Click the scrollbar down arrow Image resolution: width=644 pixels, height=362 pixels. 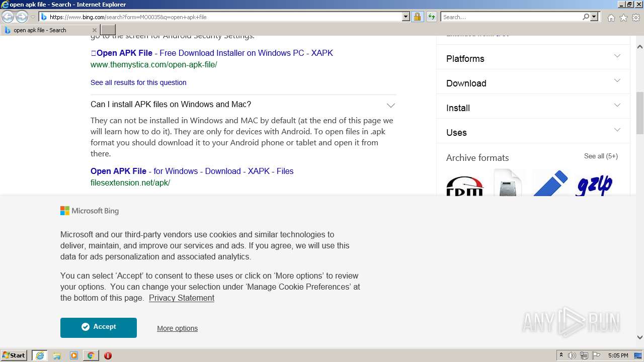click(x=639, y=337)
